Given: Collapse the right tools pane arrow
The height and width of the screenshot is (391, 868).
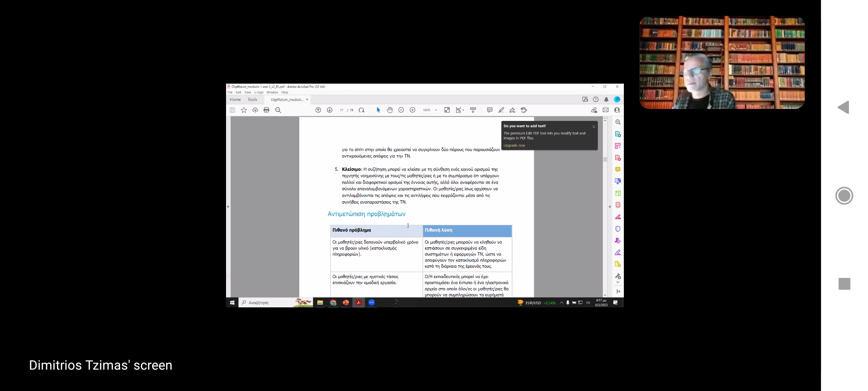Looking at the screenshot, I should (609, 207).
